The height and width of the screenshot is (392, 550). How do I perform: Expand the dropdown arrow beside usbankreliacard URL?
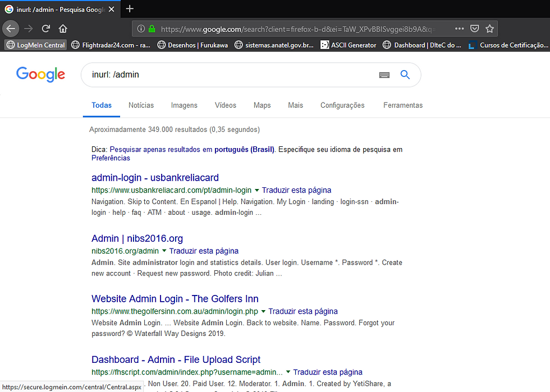257,190
